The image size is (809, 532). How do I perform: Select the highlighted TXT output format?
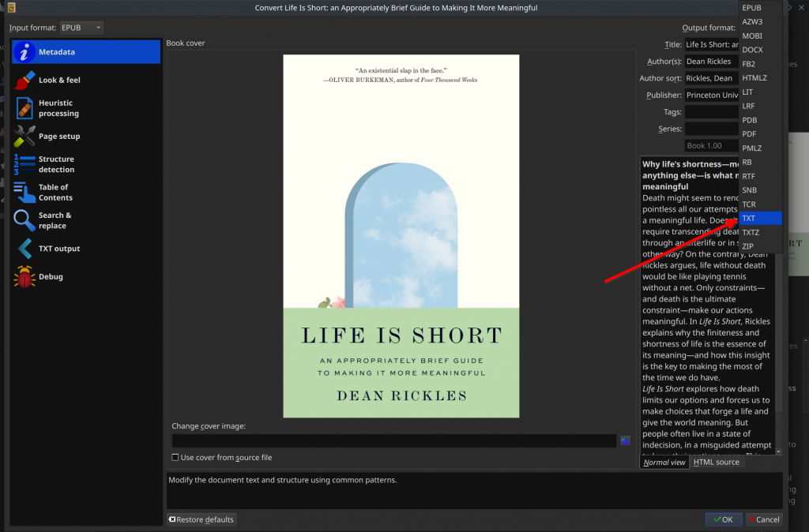click(760, 218)
